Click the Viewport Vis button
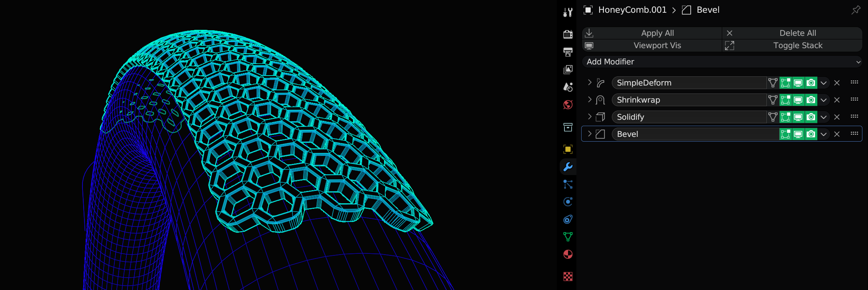This screenshot has width=868, height=290. click(652, 45)
